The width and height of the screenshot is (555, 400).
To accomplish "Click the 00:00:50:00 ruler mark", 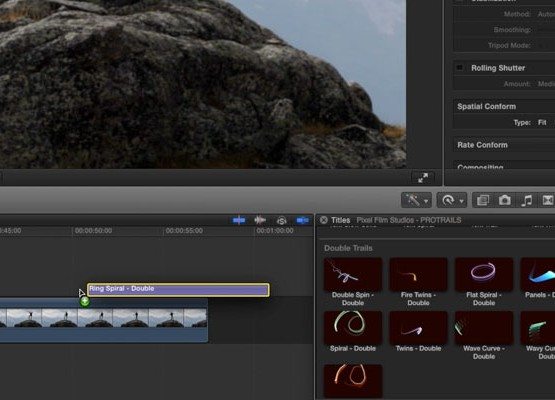I will coord(93,231).
